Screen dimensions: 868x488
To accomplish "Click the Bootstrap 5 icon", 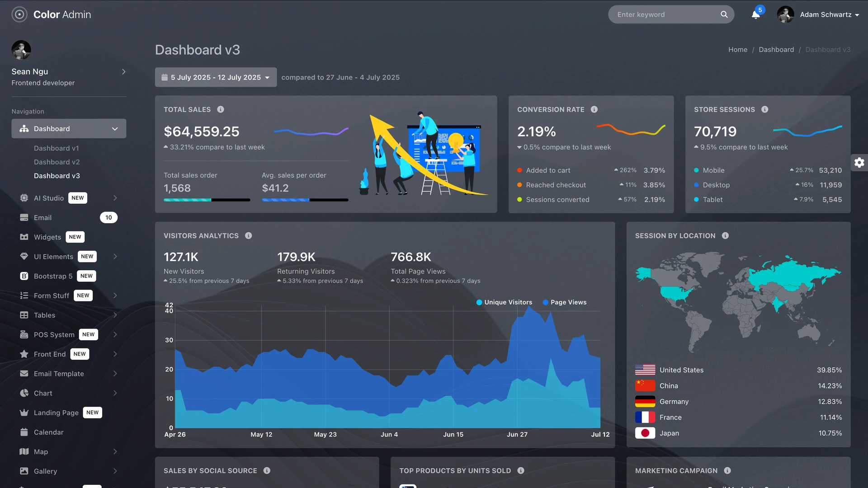I will (24, 276).
